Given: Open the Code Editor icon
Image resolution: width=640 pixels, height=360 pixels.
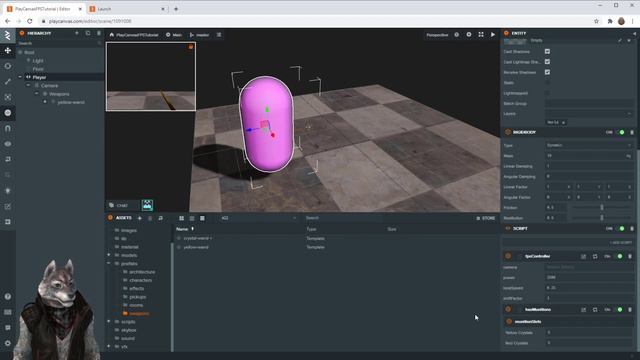Looking at the screenshot, I should pos(8,206).
